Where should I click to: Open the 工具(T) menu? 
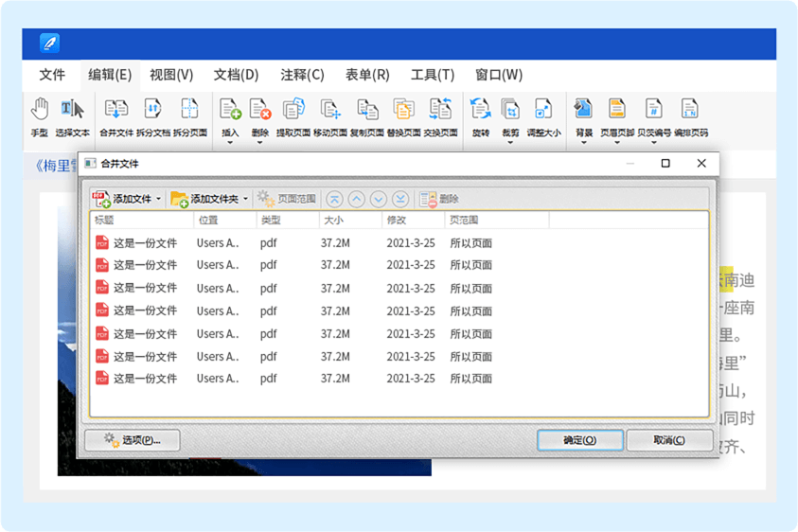(x=432, y=75)
